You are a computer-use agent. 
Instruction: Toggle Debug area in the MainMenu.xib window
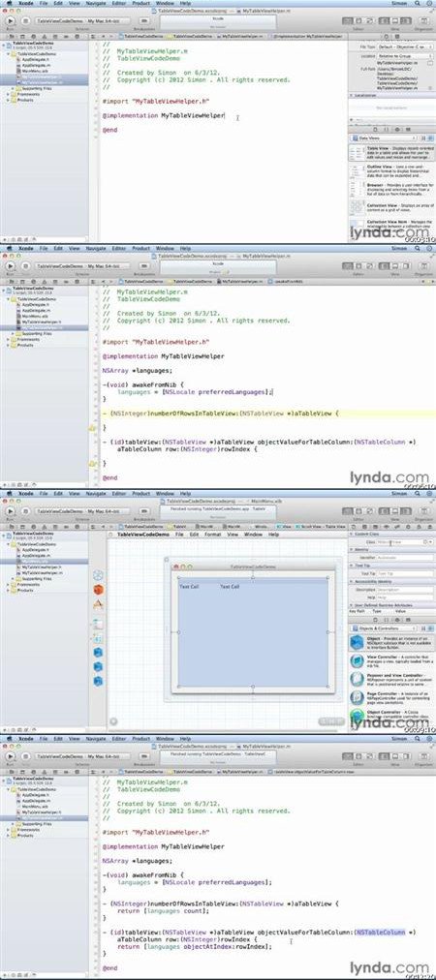coord(395,510)
